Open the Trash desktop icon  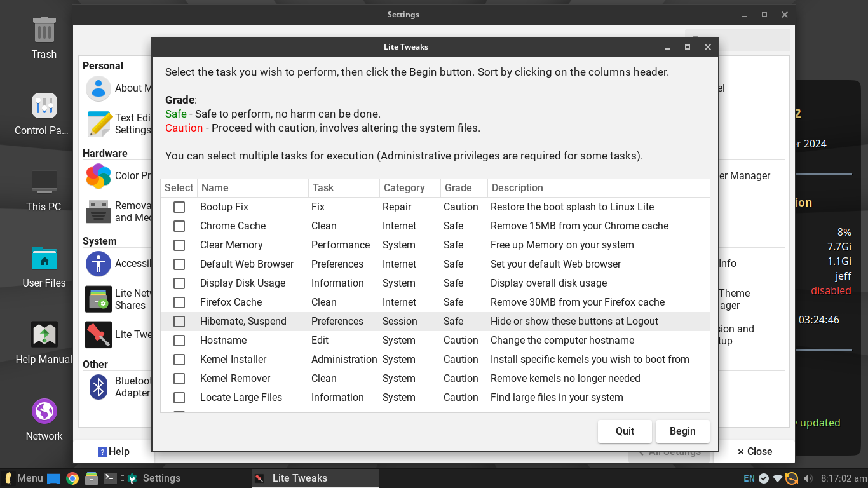pyautogui.click(x=44, y=30)
